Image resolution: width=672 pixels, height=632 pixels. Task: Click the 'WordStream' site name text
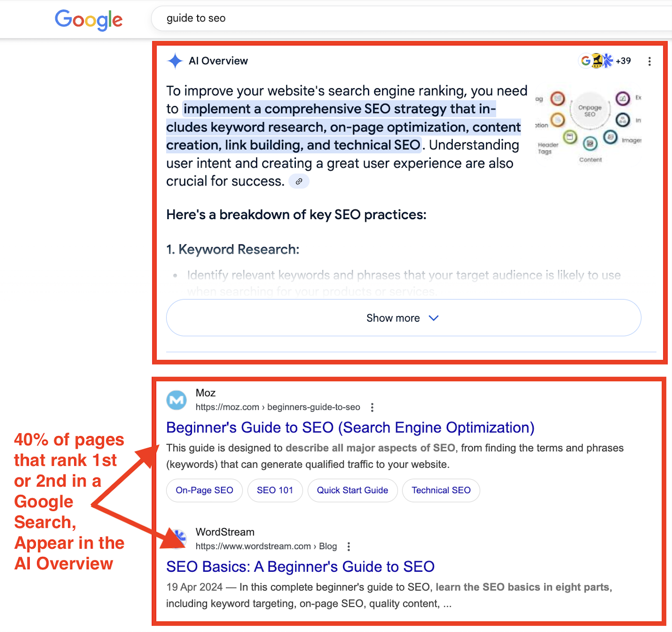coord(225,532)
